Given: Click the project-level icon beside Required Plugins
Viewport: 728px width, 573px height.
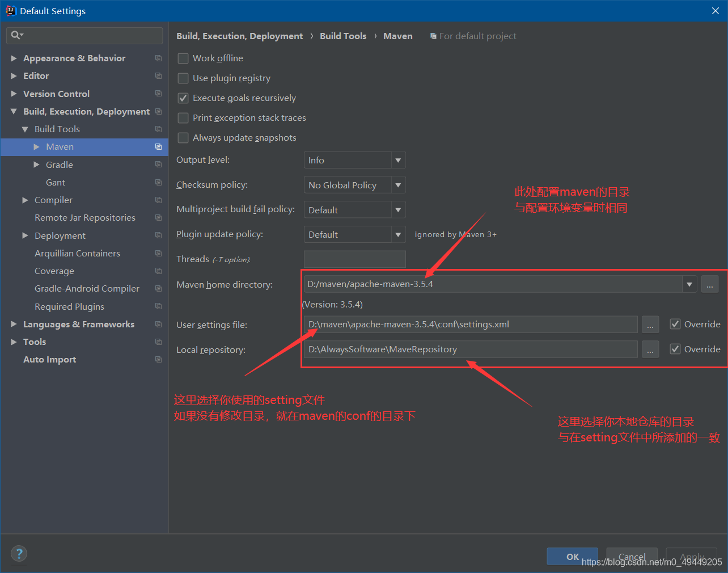Looking at the screenshot, I should tap(158, 306).
